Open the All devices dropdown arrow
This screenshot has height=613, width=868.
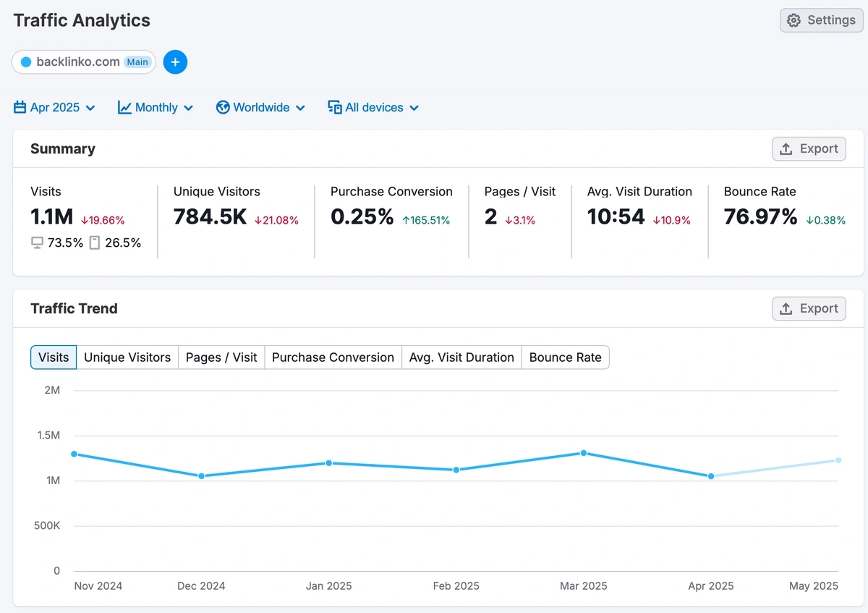414,109
